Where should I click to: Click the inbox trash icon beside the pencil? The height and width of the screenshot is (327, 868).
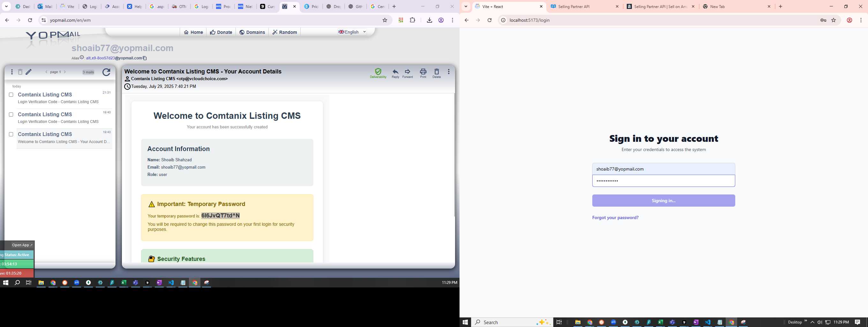coord(20,72)
